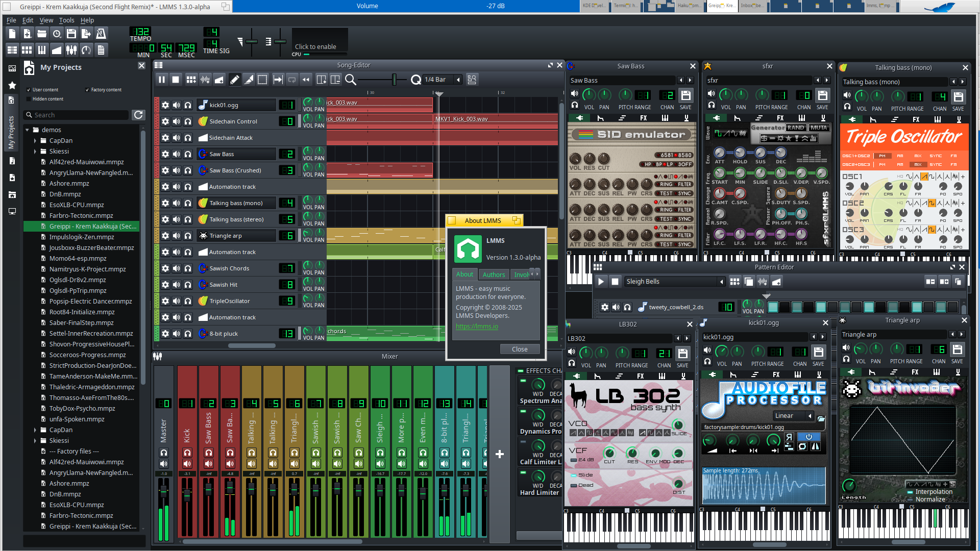Insert a bar in the Song-Editor
This screenshot has height=551, width=980.
click(322, 80)
